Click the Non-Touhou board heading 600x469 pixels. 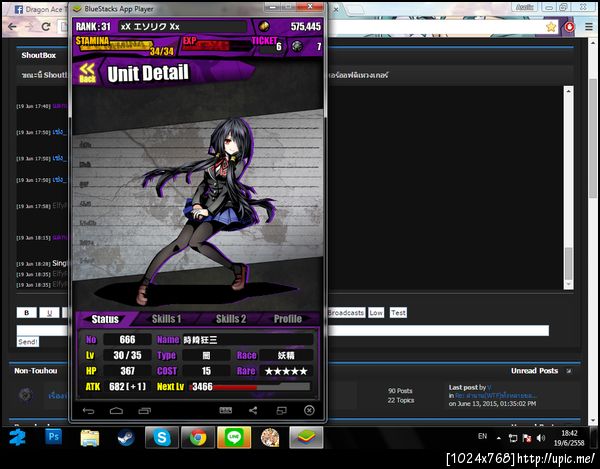pos(36,371)
